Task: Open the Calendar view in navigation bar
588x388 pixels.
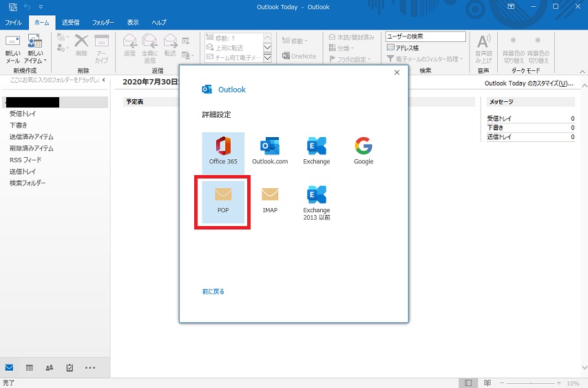Action: 30,368
